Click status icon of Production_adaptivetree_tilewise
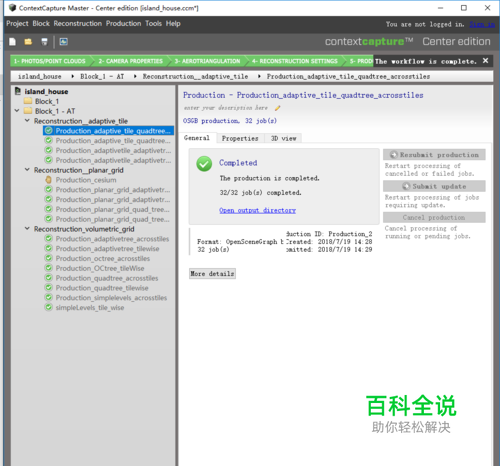500x466 pixels. [49, 249]
